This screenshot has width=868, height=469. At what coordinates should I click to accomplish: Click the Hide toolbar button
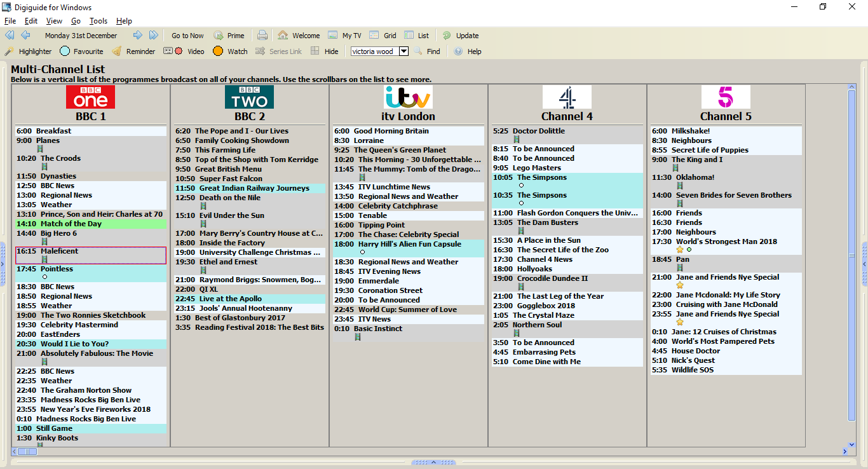coord(325,51)
